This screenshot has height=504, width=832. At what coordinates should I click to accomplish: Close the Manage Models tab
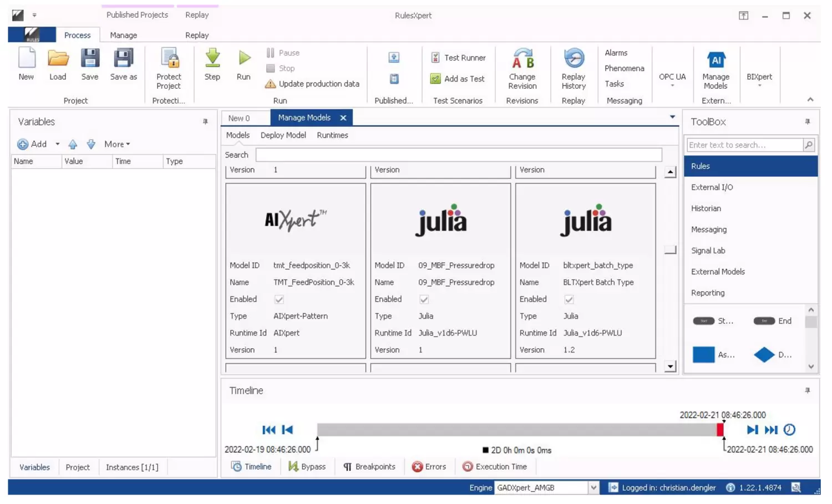point(343,118)
